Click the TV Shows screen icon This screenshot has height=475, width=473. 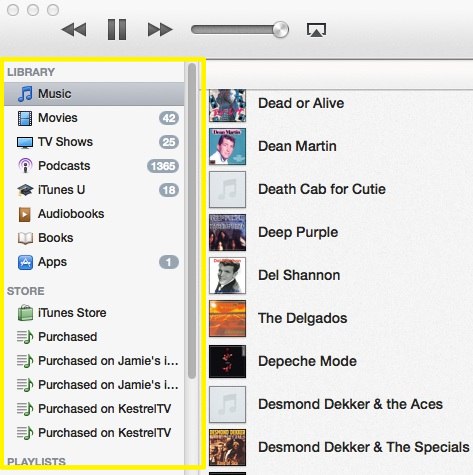[25, 142]
